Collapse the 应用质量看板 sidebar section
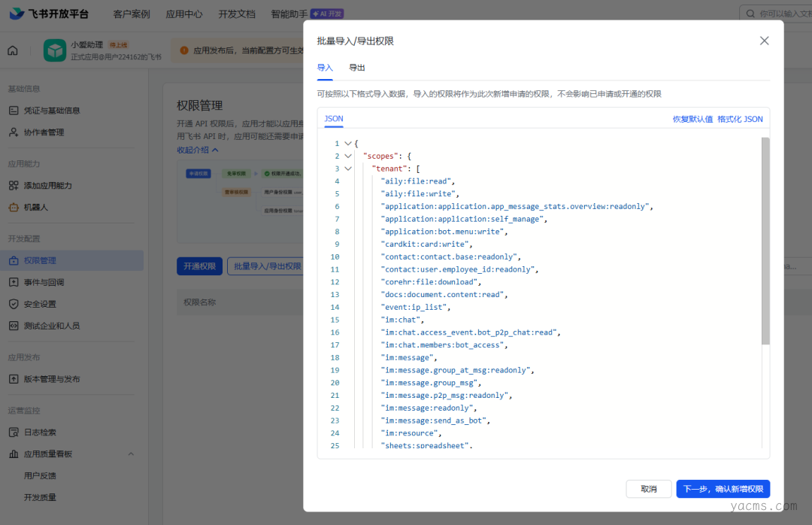Screen dimensions: 812x525 (131, 454)
